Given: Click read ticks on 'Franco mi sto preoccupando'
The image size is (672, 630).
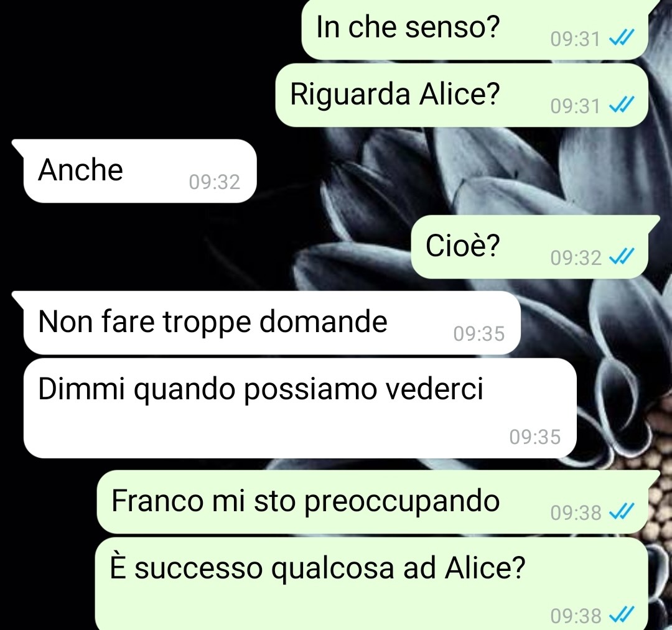Looking at the screenshot, I should (x=621, y=512).
